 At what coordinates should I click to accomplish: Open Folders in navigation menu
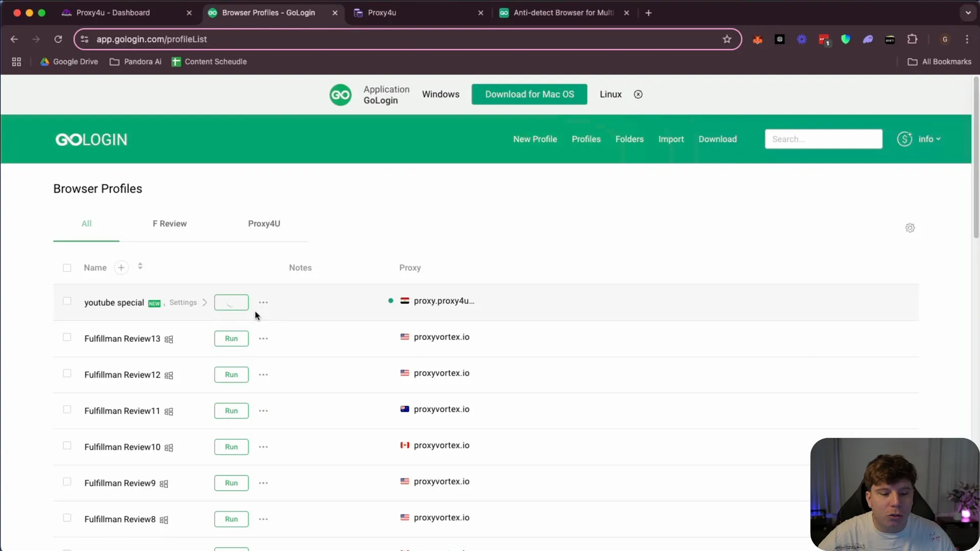click(629, 139)
